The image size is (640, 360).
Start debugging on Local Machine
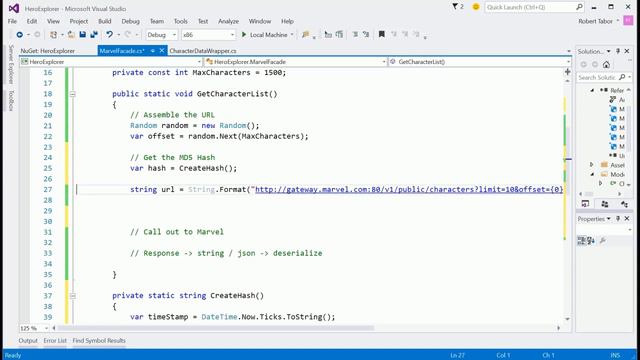pos(264,35)
